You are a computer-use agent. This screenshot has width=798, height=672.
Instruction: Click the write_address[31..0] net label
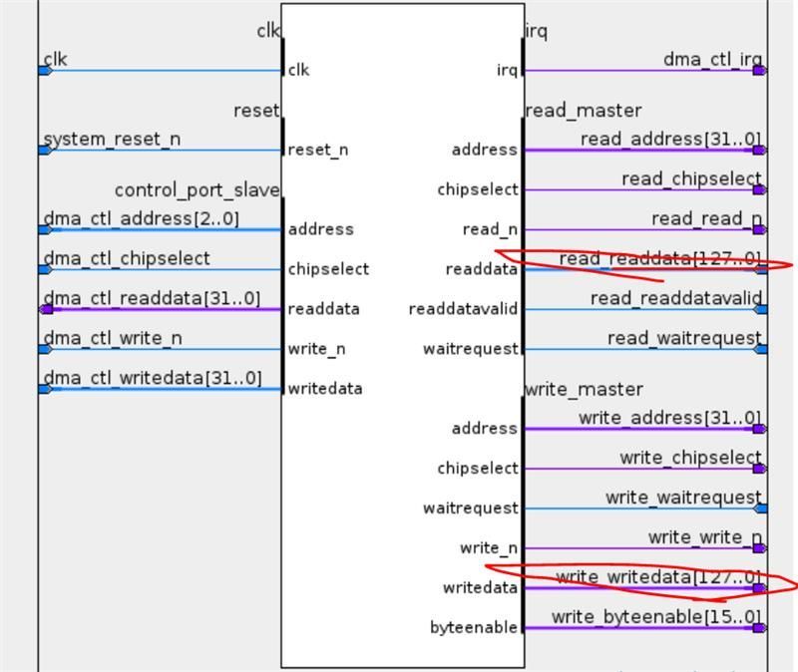(x=669, y=418)
